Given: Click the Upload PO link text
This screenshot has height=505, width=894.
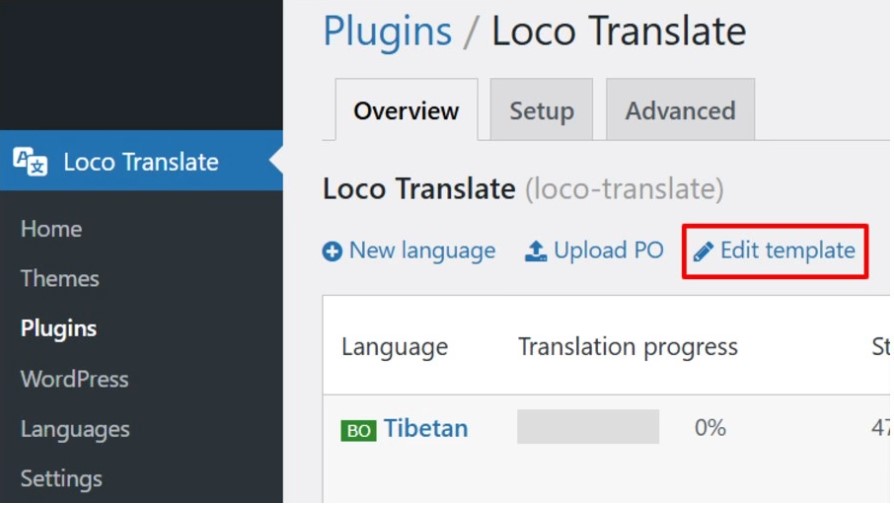Looking at the screenshot, I should click(x=609, y=250).
